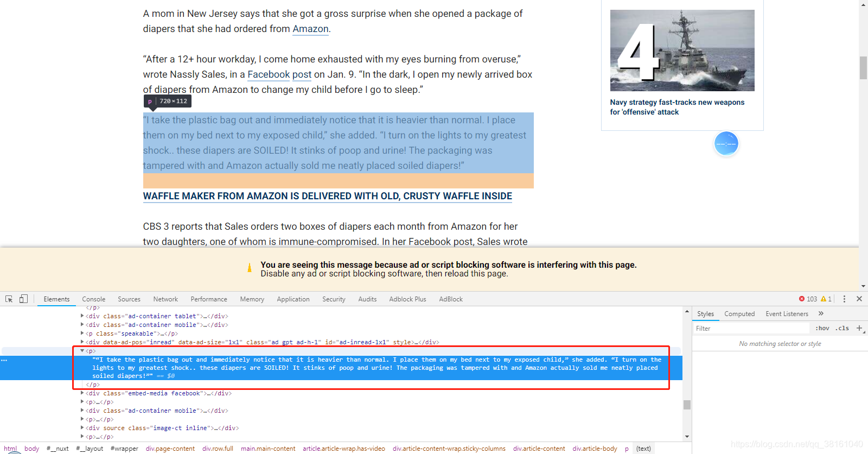Open the Network tab
868x454 pixels.
point(165,299)
